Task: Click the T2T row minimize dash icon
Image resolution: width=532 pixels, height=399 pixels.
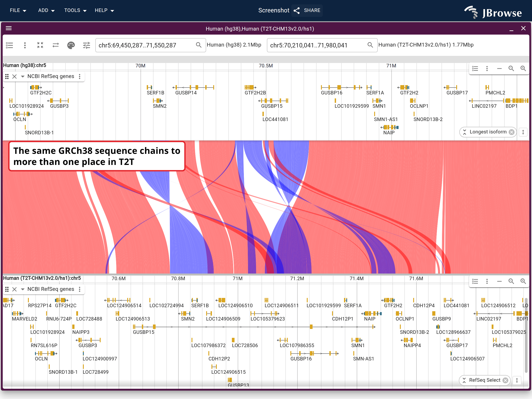Action: pyautogui.click(x=499, y=281)
